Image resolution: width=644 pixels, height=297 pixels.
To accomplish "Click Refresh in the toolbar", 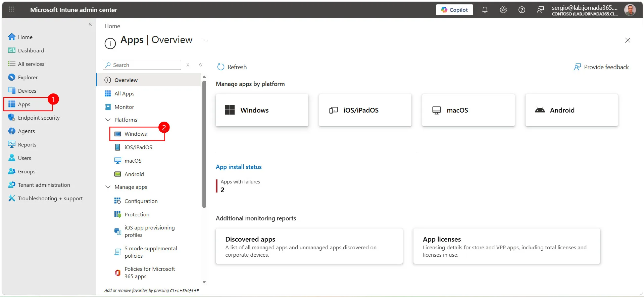I will [x=232, y=67].
